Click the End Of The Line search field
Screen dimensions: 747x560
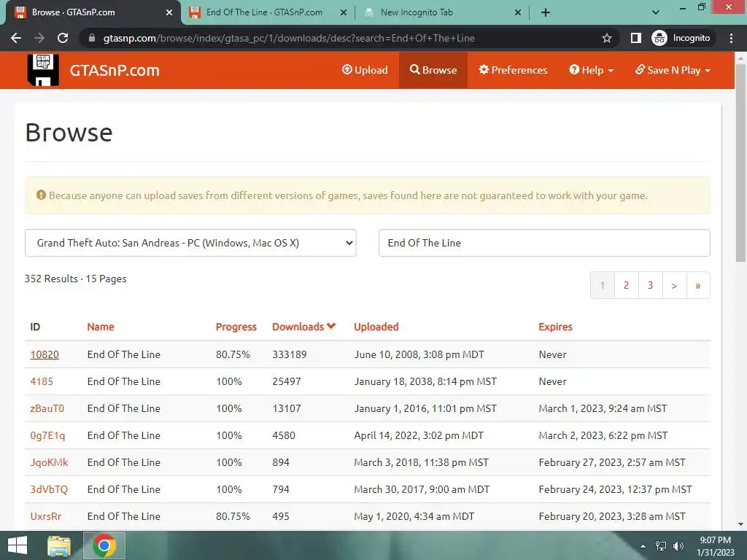point(544,243)
